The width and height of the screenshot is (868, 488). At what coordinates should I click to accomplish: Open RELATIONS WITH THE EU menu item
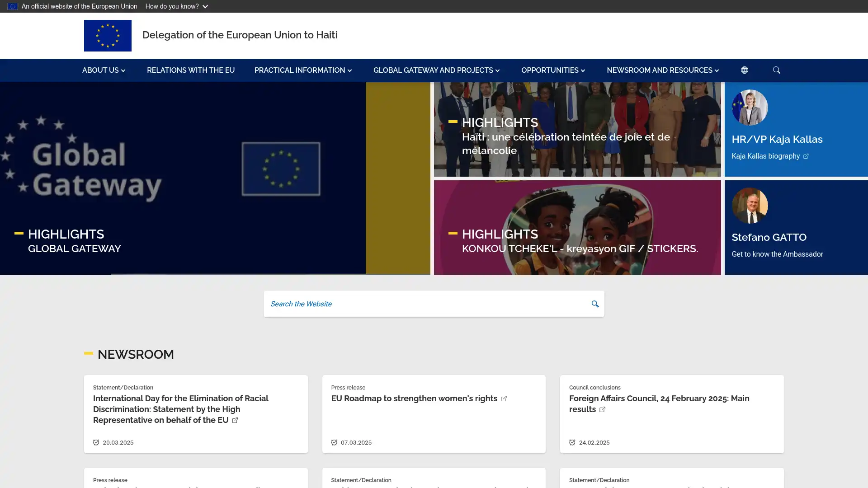tap(190, 70)
